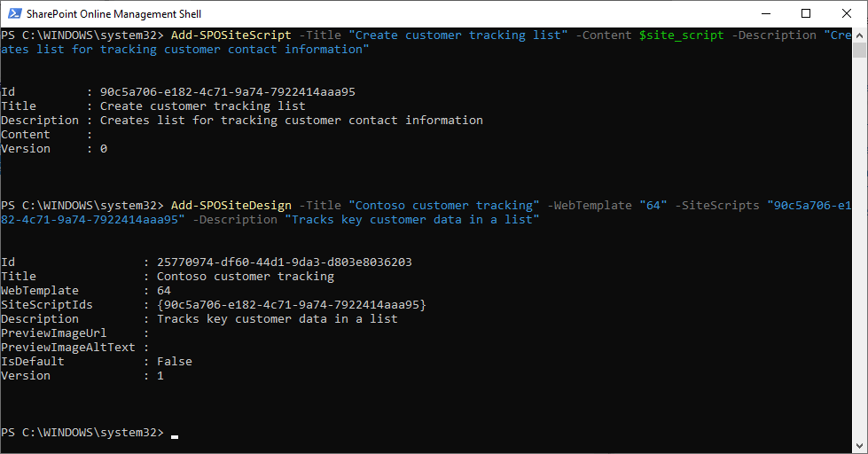Click the scrollbar down arrow
The height and width of the screenshot is (454, 868).
[859, 446]
